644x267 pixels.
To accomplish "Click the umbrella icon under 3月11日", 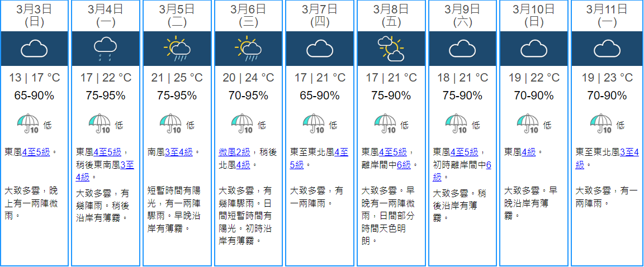I will pyautogui.click(x=600, y=125).
